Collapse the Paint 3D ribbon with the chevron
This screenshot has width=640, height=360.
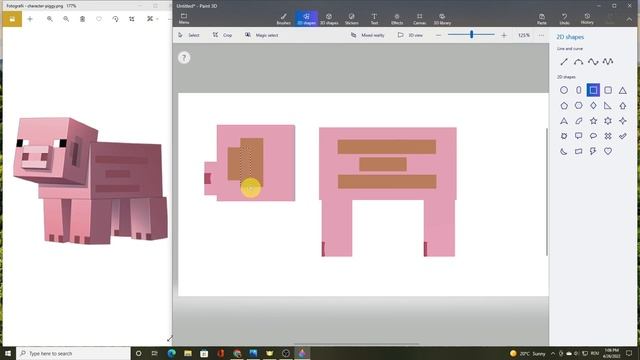629,19
